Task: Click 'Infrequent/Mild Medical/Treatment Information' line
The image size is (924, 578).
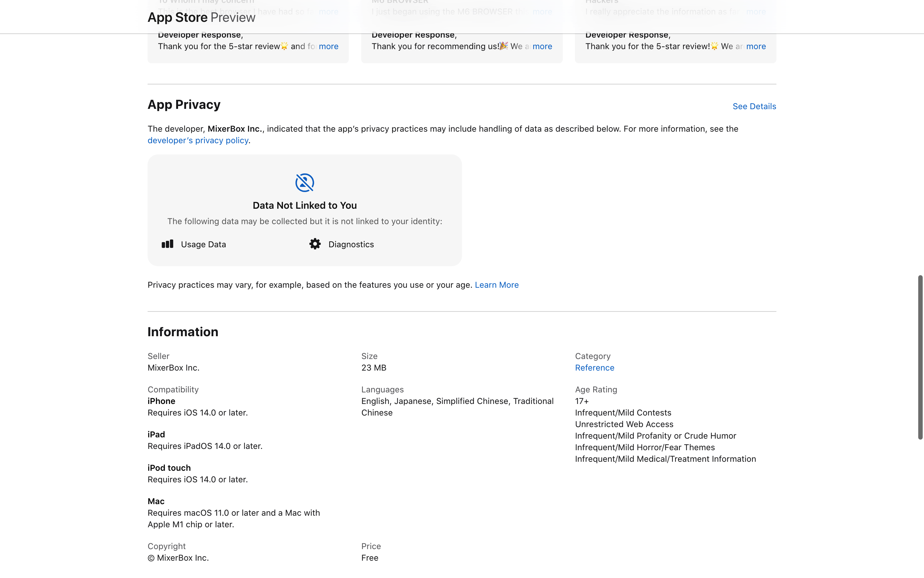Action: point(665,459)
